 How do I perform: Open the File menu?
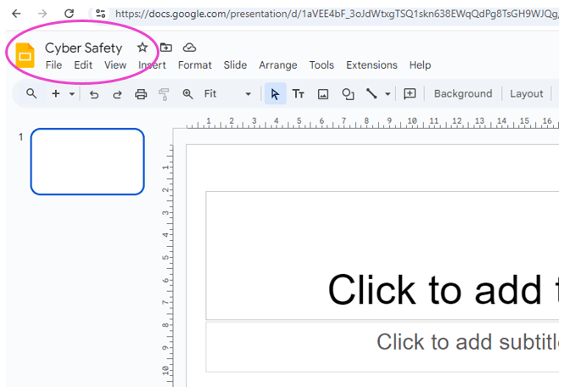coord(53,65)
